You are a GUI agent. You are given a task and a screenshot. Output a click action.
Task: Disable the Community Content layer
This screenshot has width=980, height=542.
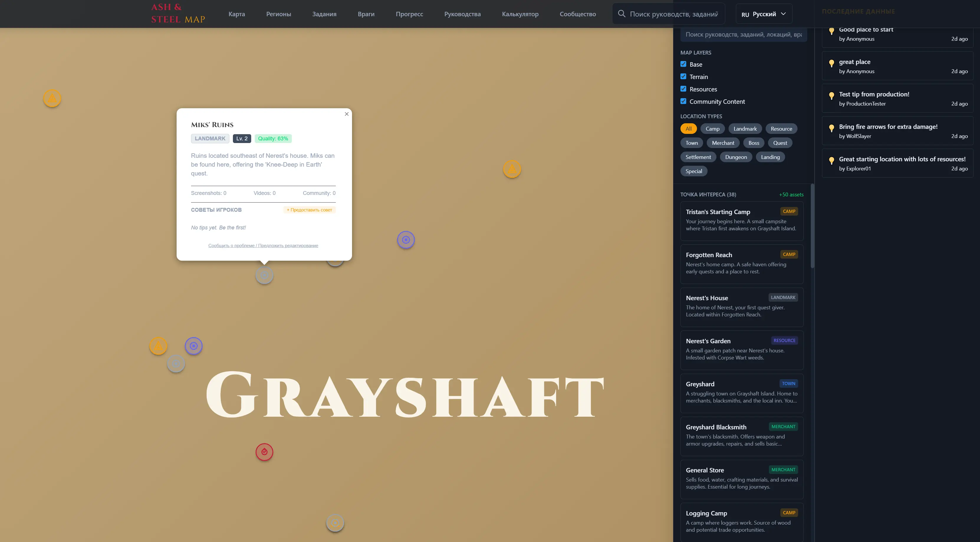tap(683, 101)
